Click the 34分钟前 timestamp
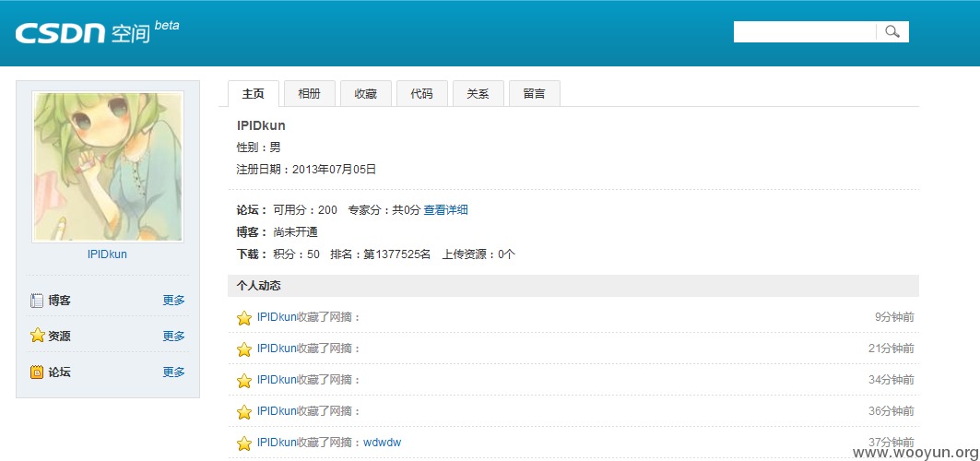This screenshot has width=980, height=461. click(x=891, y=379)
